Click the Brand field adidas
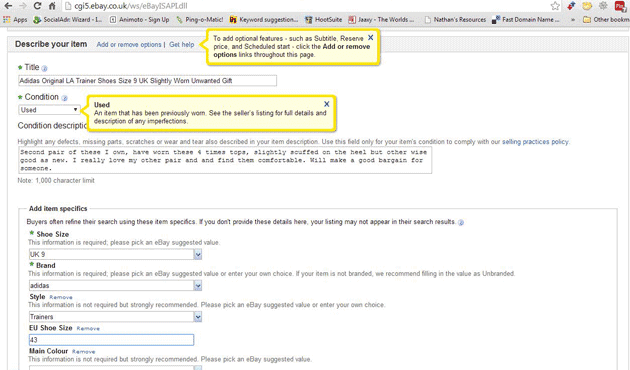The width and height of the screenshot is (630, 370). coord(111,286)
